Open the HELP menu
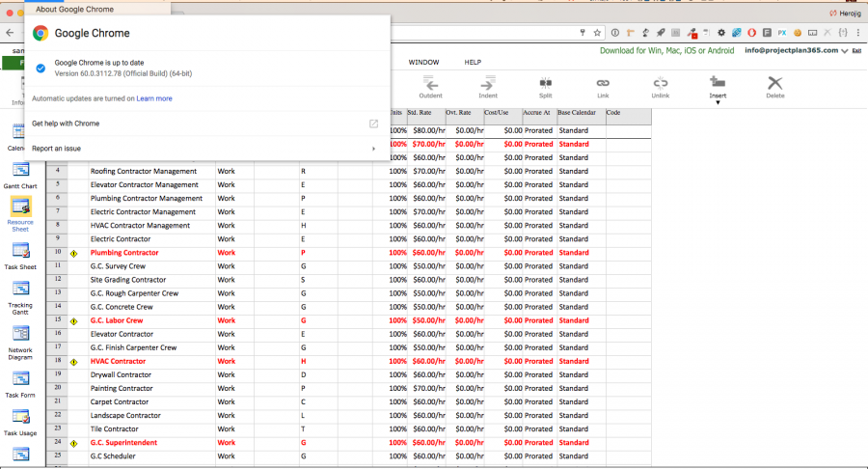868x469 pixels. [473, 62]
